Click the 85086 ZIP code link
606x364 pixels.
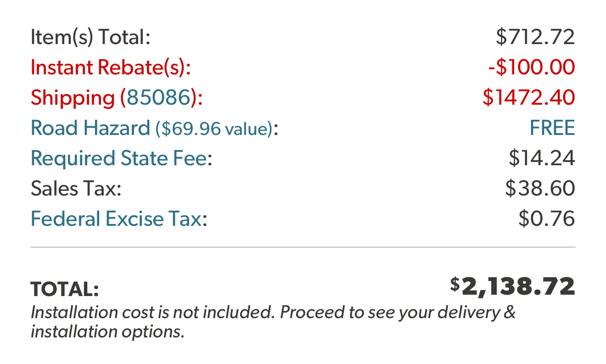click(x=158, y=98)
